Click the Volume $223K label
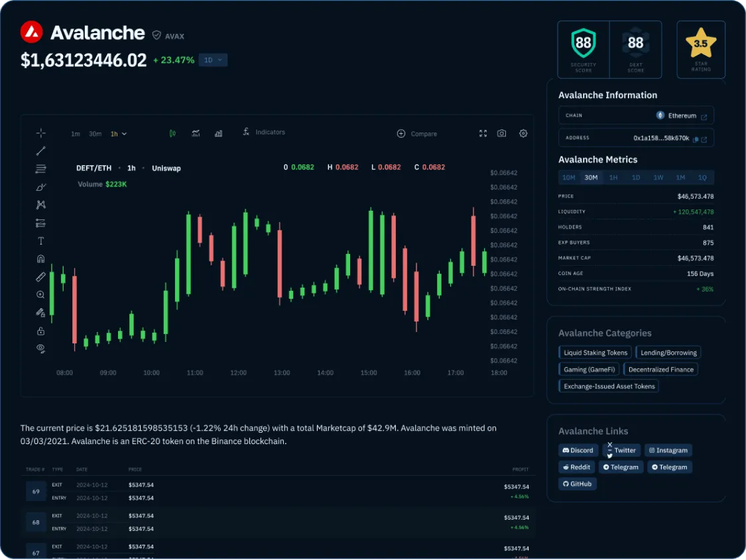Screen dimensions: 746x560 (102, 184)
